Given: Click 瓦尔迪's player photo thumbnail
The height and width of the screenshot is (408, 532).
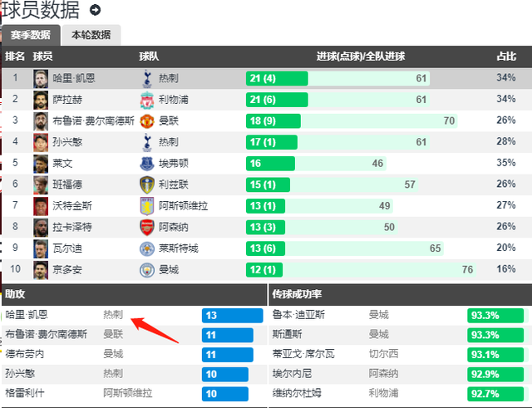Looking at the screenshot, I should [41, 248].
